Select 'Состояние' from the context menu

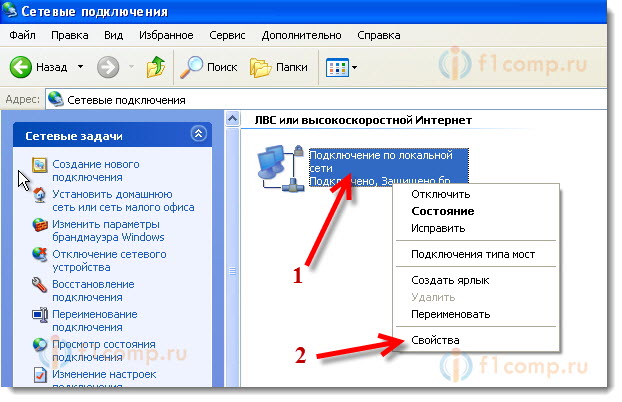tap(442, 211)
